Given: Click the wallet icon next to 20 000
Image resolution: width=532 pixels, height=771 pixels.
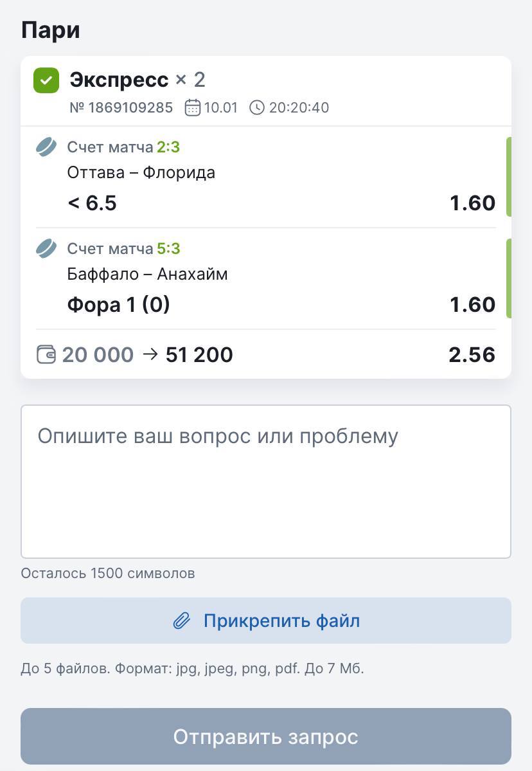Looking at the screenshot, I should coord(46,354).
